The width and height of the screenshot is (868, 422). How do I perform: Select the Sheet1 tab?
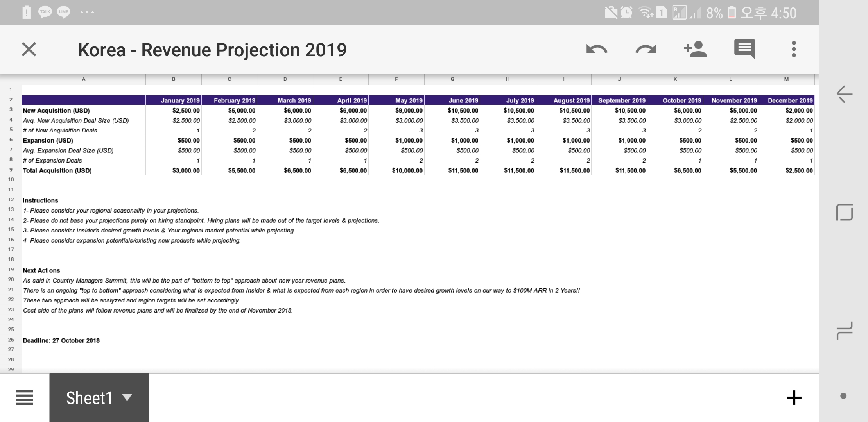point(89,398)
